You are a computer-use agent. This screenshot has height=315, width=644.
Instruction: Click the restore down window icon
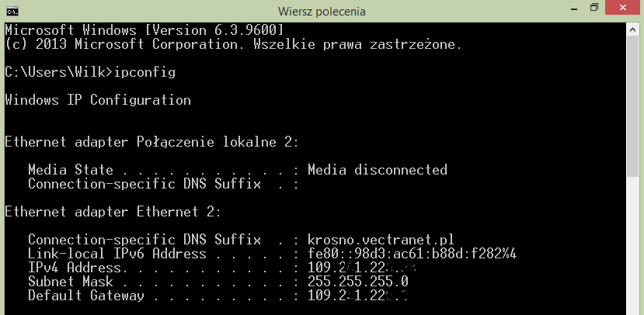[594, 8]
